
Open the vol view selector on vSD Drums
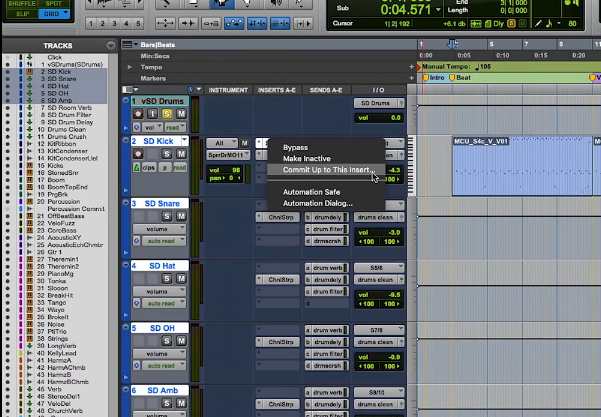[153, 127]
